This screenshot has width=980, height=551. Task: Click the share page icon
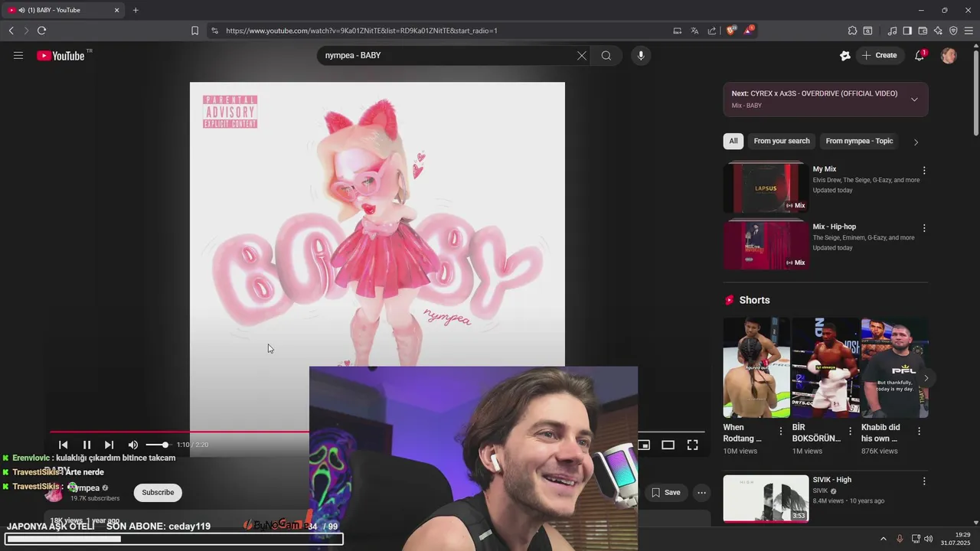point(712,31)
